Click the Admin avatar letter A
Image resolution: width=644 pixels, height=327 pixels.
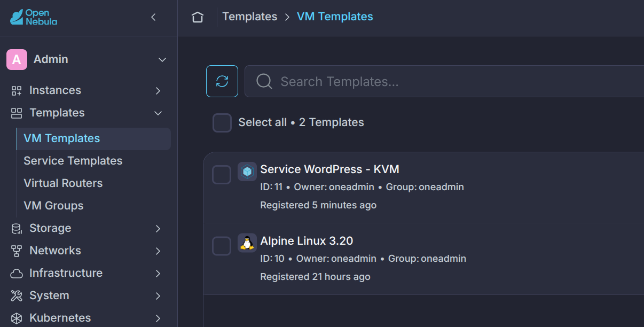[x=17, y=59]
